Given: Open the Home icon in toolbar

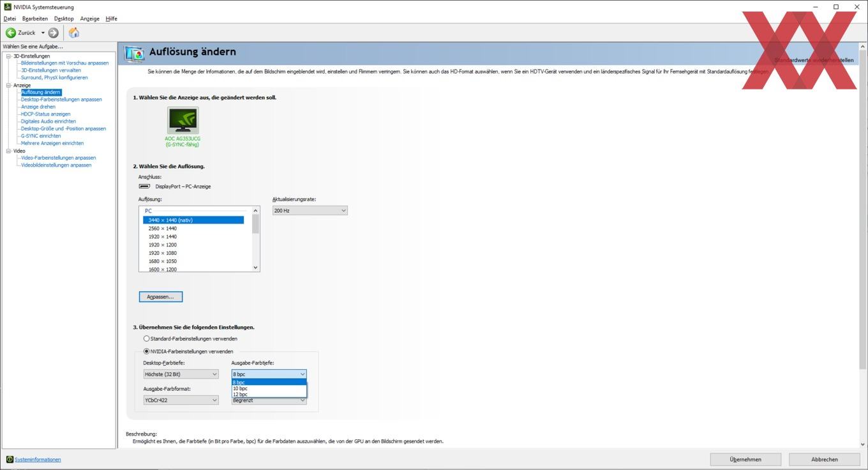Looking at the screenshot, I should coord(74,33).
